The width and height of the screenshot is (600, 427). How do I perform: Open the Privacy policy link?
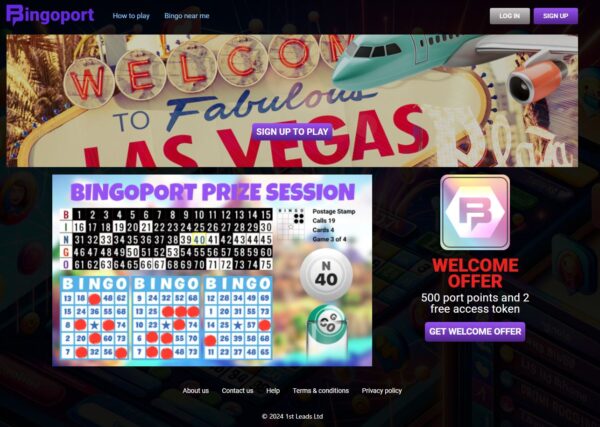382,391
